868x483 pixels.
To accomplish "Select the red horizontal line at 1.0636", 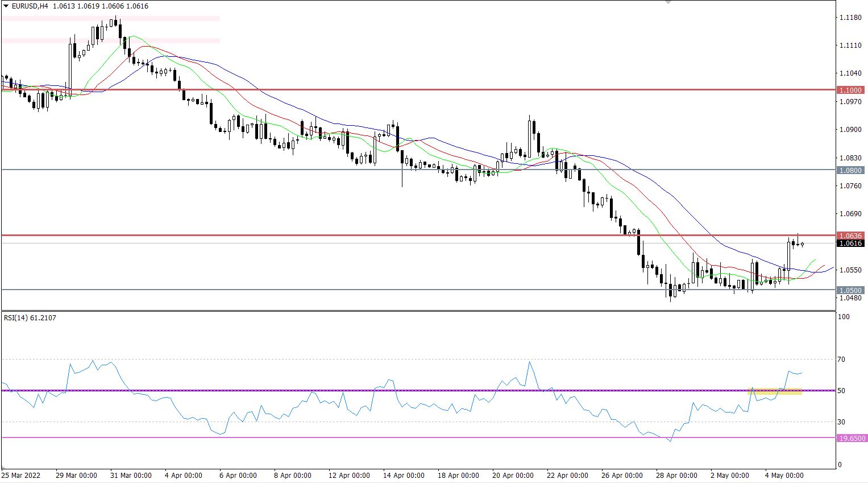I will pyautogui.click(x=418, y=235).
